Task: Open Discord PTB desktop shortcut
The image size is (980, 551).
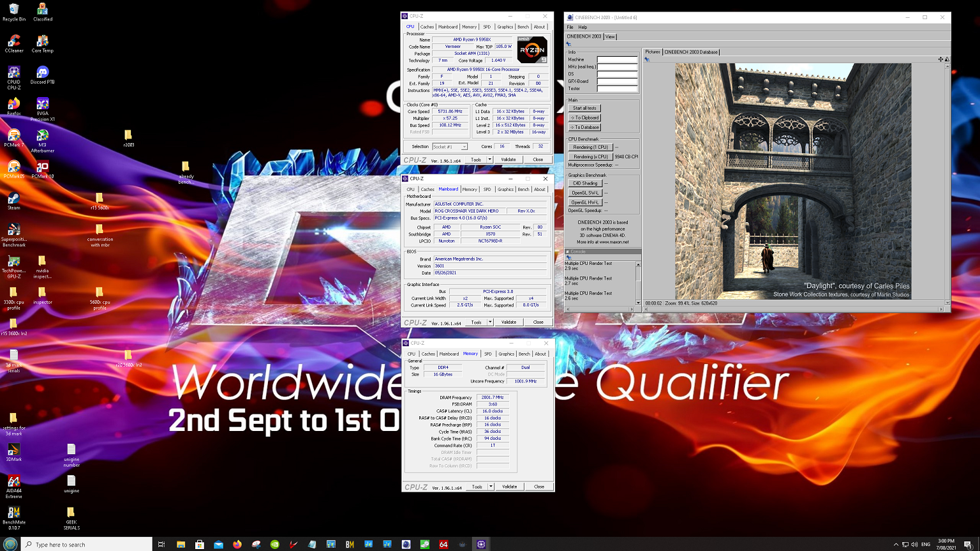Action: 43,75
